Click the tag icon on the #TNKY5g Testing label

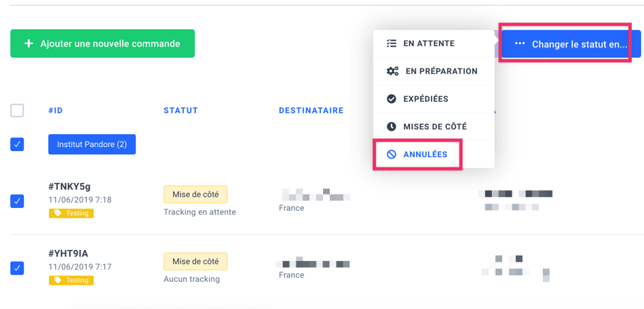click(58, 213)
